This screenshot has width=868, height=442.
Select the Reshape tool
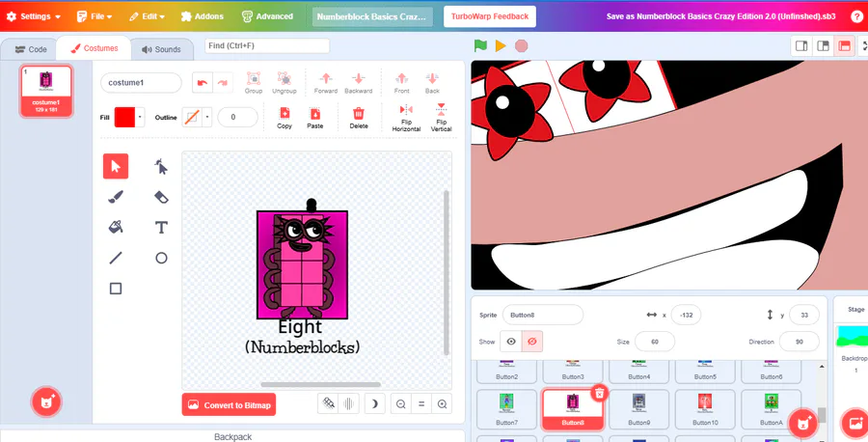click(x=161, y=166)
